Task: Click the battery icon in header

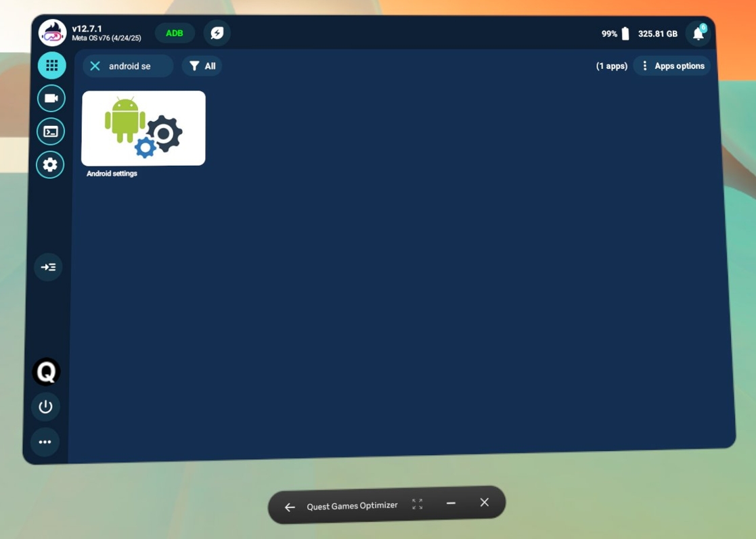Action: point(625,34)
